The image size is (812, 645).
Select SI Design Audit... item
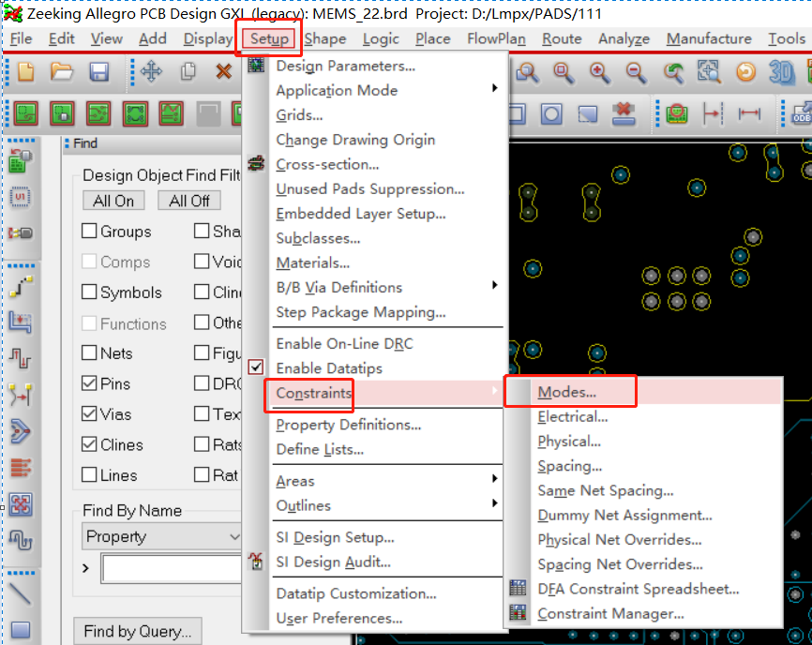[333, 562]
